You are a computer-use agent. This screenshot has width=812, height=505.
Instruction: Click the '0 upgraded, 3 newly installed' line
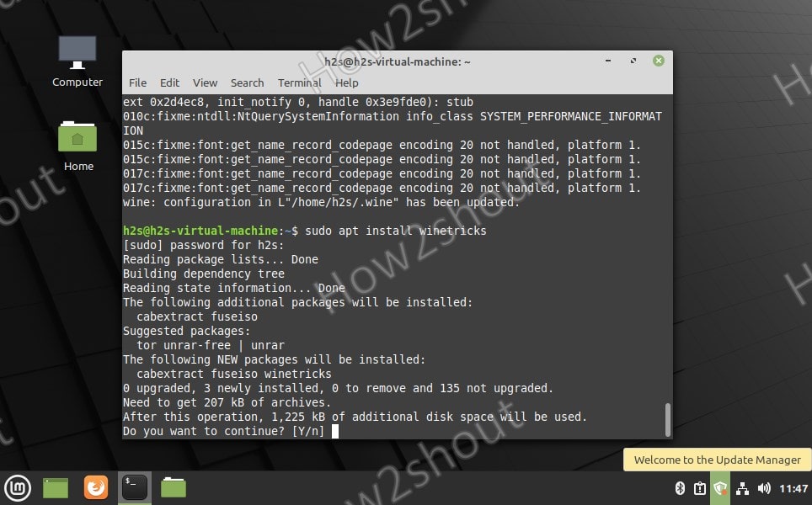[x=338, y=388]
